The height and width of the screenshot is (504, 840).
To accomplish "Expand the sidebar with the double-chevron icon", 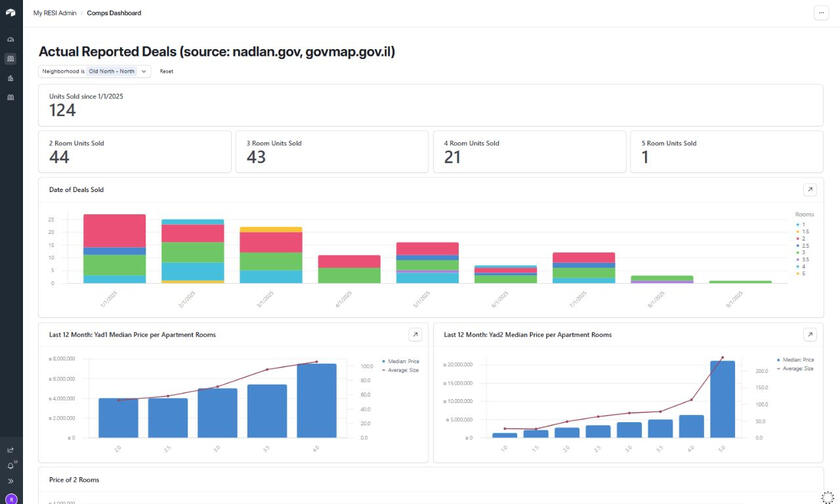I will (x=11, y=481).
